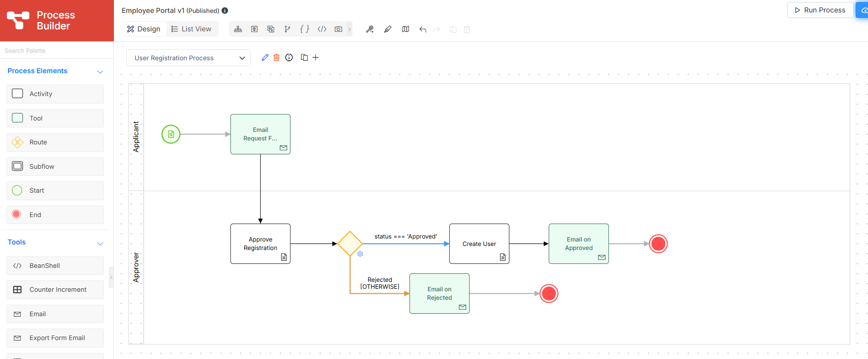868x359 pixels.
Task: Select the End palette element
Action: pyautogui.click(x=55, y=215)
